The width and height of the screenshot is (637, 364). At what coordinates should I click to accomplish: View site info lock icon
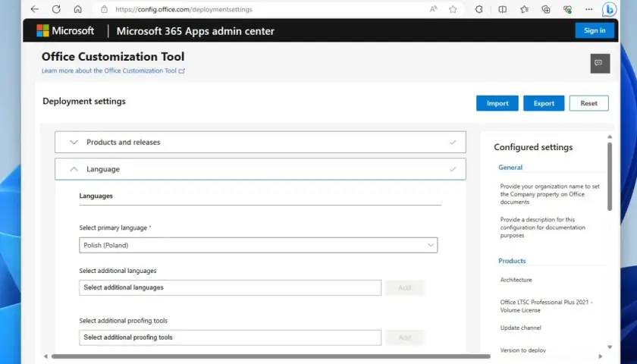tap(105, 9)
